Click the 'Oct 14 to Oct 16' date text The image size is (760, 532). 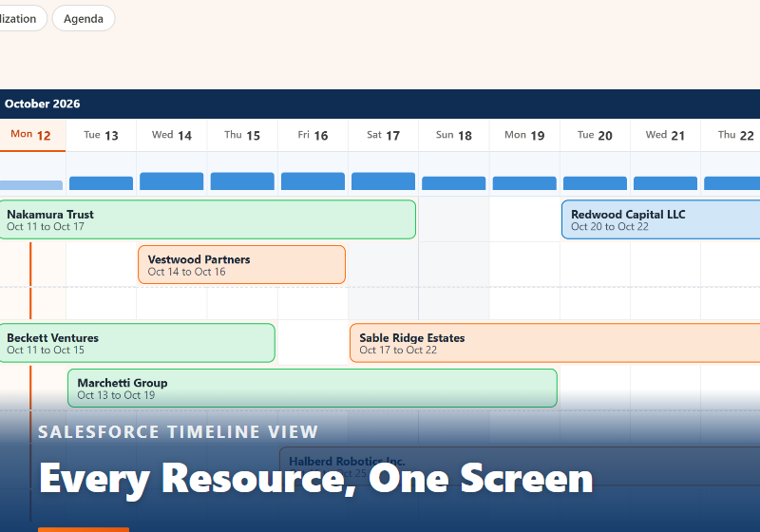pyautogui.click(x=186, y=272)
